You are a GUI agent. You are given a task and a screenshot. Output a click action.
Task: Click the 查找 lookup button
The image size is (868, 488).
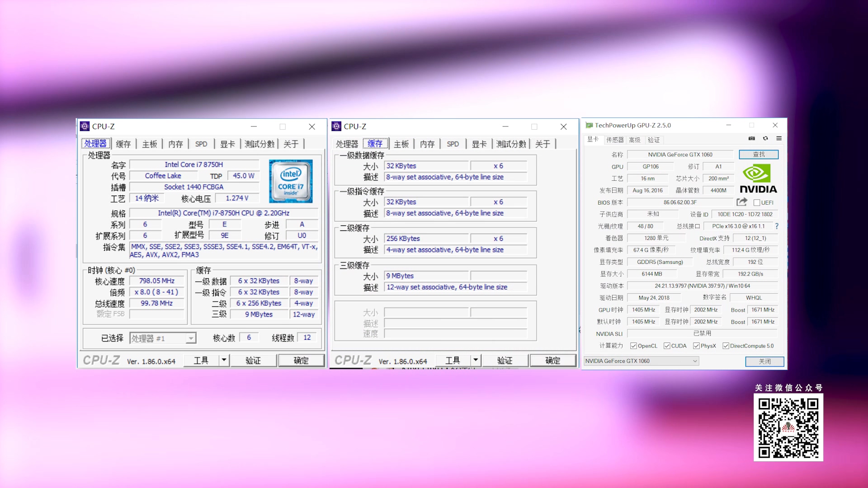coord(759,155)
